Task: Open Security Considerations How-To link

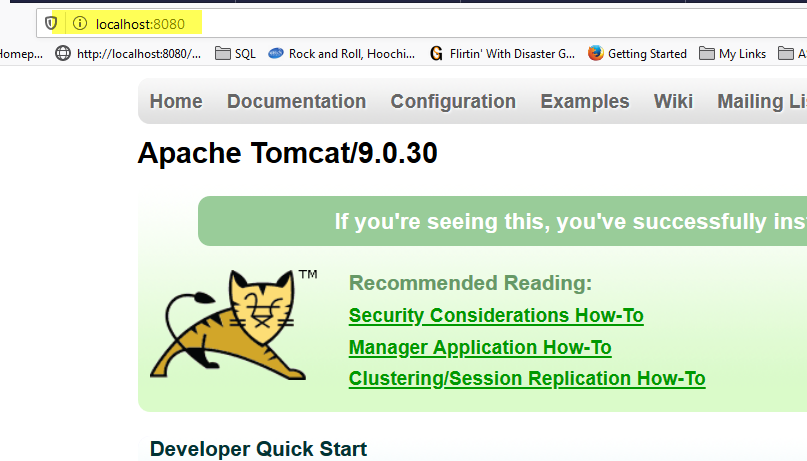Action: (x=496, y=315)
